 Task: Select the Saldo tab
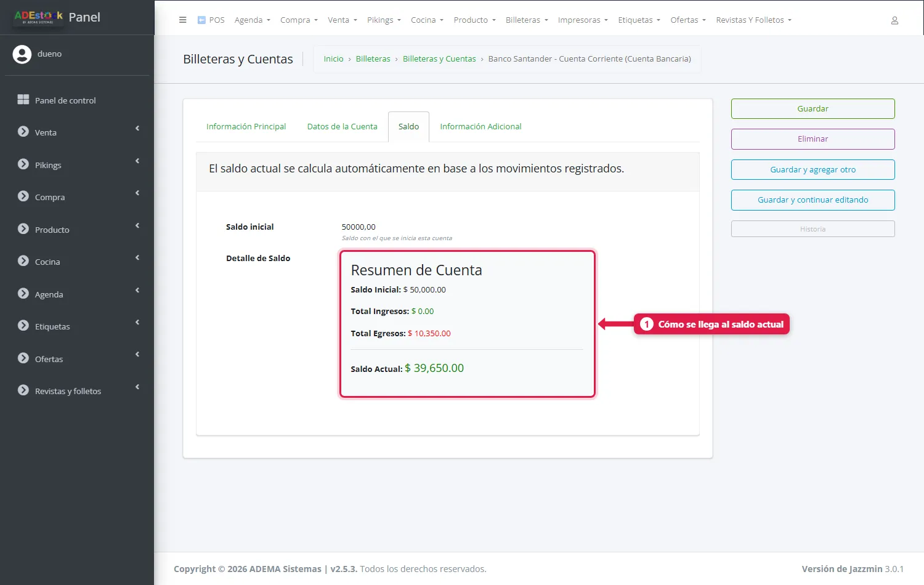pyautogui.click(x=408, y=127)
